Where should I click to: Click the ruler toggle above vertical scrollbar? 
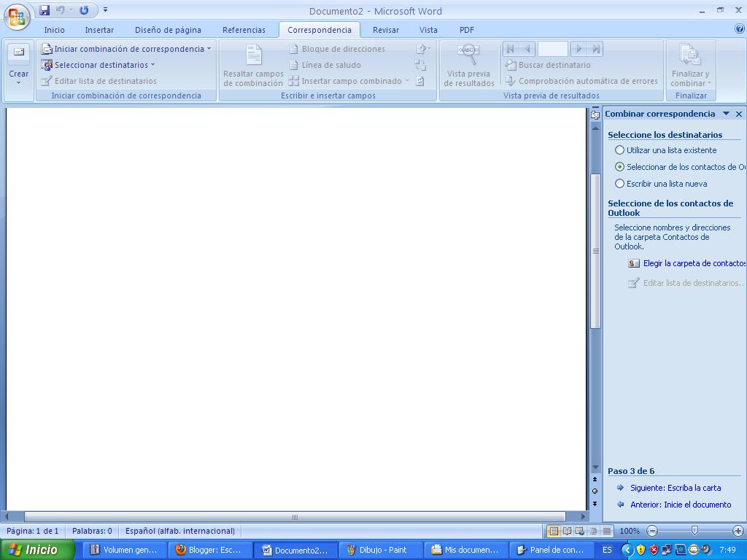(595, 114)
